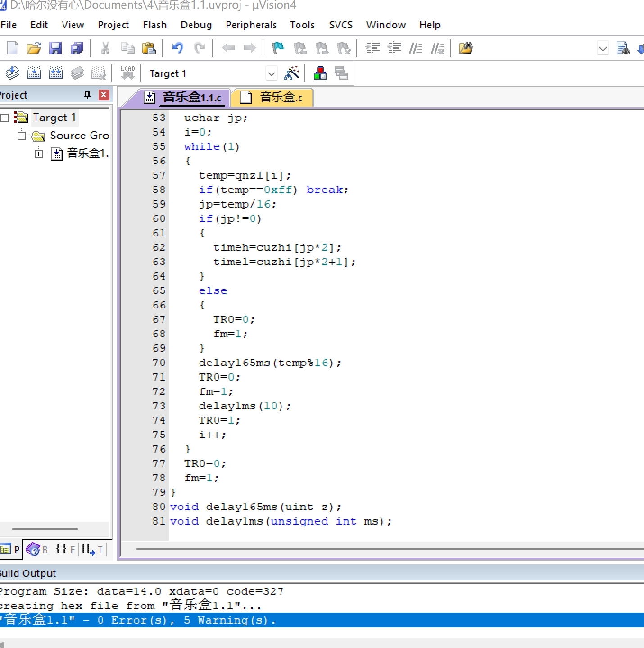
Task: Collapse the Target 1 tree node
Action: [x=5, y=118]
